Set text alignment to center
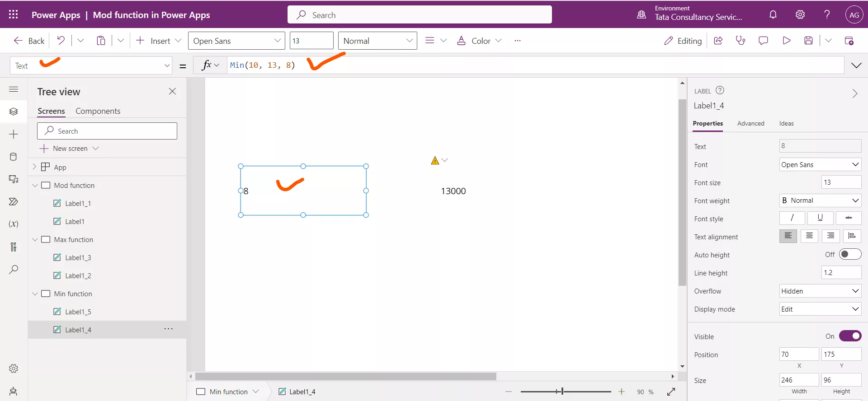 coord(809,236)
